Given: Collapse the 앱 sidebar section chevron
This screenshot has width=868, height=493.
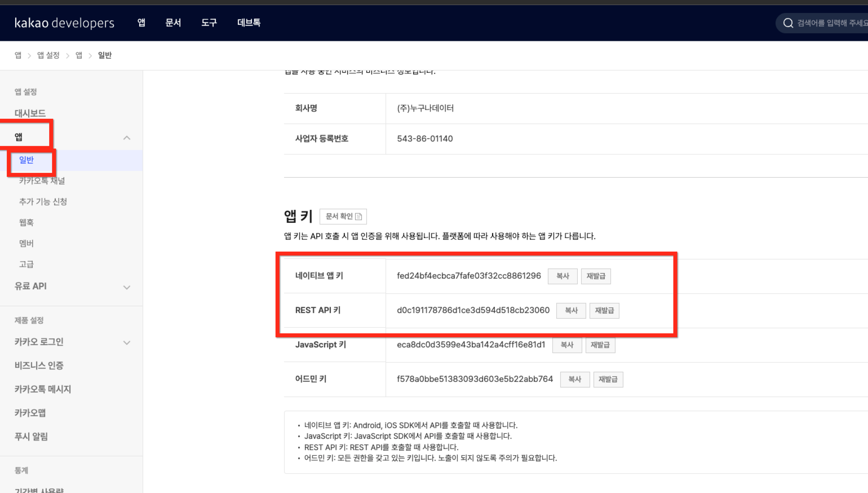Looking at the screenshot, I should [x=127, y=138].
